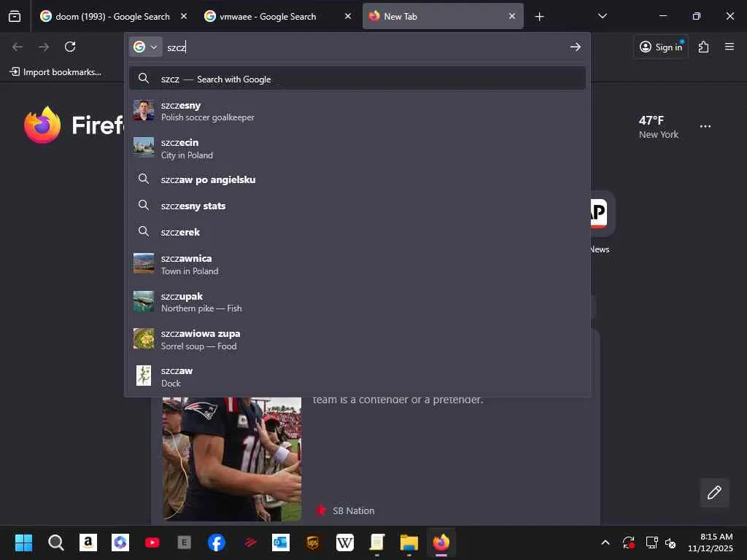Open Google search engine selector dropdown
This screenshot has height=560, width=747.
coord(145,47)
